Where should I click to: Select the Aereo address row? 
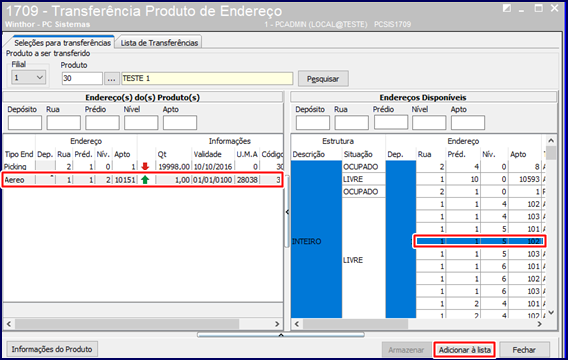click(x=142, y=180)
